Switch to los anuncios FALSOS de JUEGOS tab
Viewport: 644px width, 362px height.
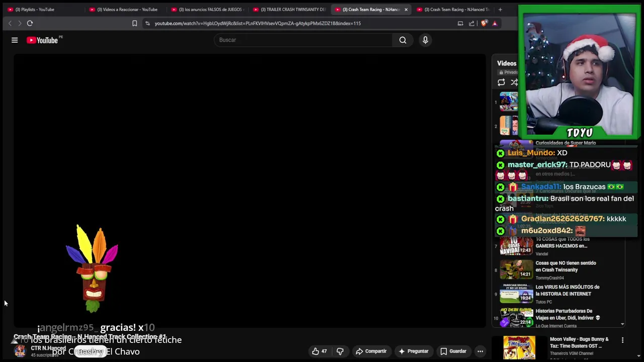click(207, 10)
